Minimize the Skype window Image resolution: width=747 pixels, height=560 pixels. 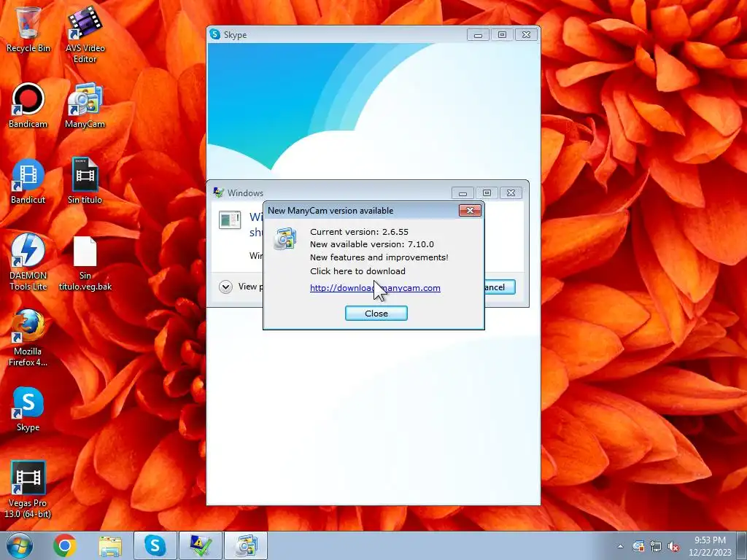(478, 35)
